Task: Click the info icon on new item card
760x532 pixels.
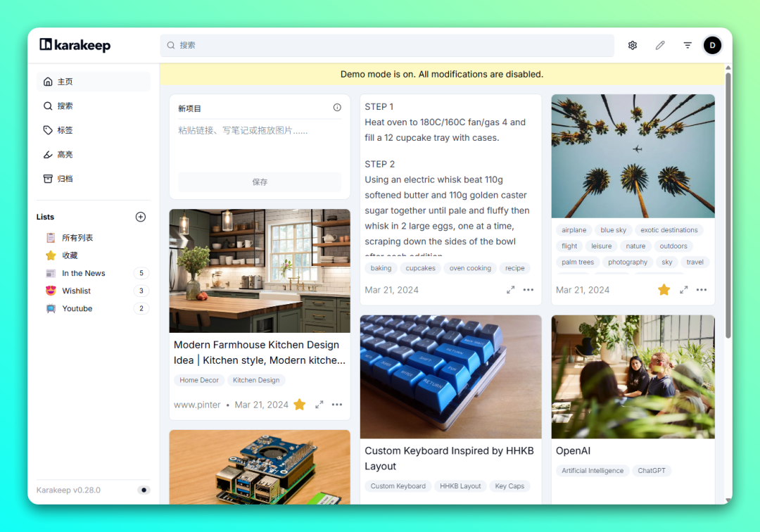Action: click(x=337, y=108)
